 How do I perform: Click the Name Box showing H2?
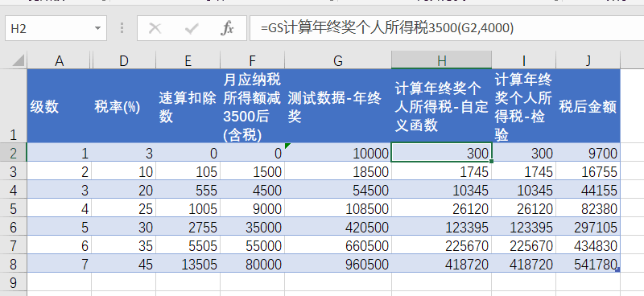(x=56, y=28)
